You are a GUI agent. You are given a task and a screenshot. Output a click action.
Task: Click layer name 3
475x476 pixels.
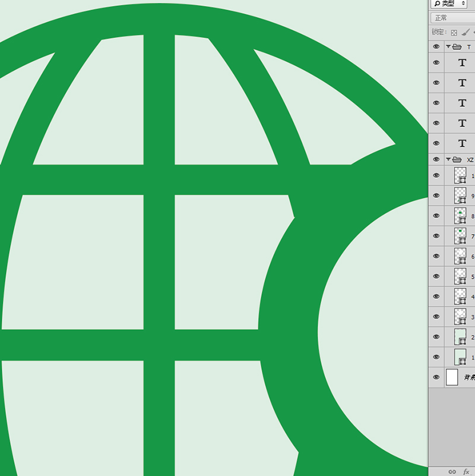click(x=473, y=317)
